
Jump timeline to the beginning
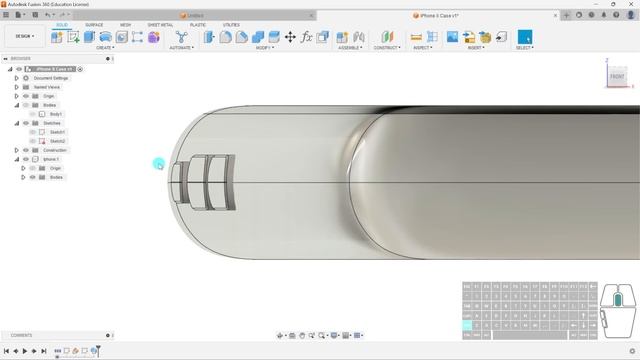pyautogui.click(x=6, y=351)
